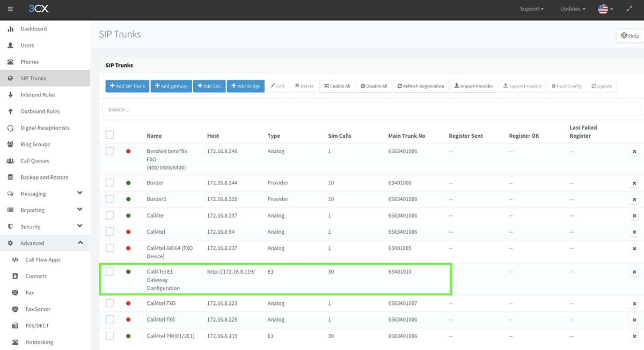Click the Backup and Restore database icon
644x350 pixels.
click(10, 177)
